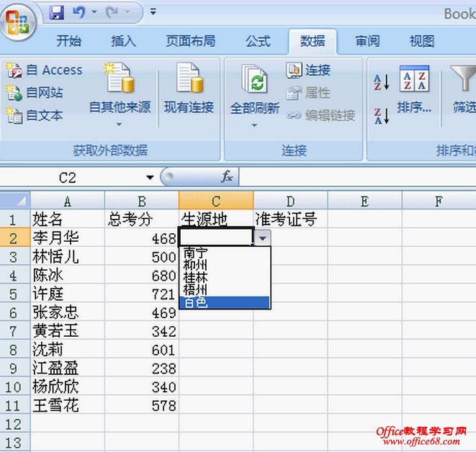476x452 pixels.
Task: Open the Office button menu
Action: click(x=18, y=23)
